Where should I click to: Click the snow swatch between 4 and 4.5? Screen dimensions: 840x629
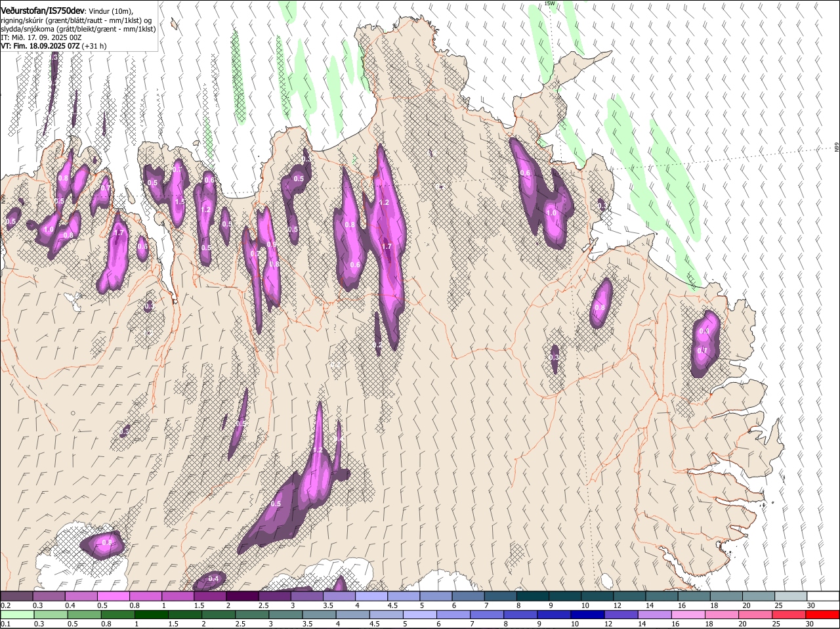coord(371,596)
